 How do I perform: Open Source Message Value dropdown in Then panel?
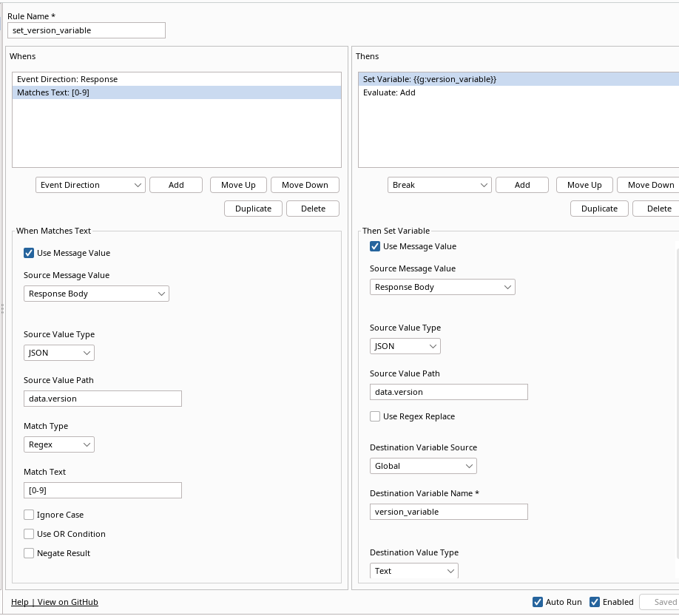click(x=442, y=287)
